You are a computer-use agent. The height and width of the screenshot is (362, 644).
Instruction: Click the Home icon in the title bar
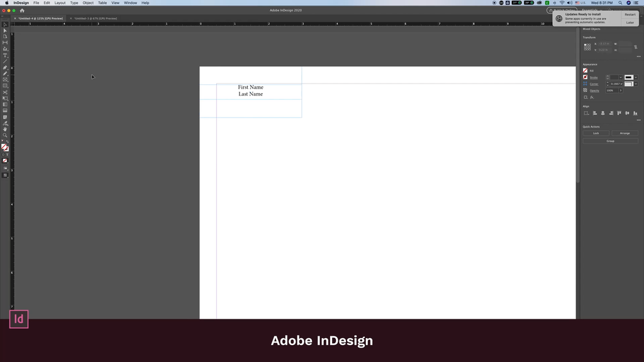[x=22, y=11]
